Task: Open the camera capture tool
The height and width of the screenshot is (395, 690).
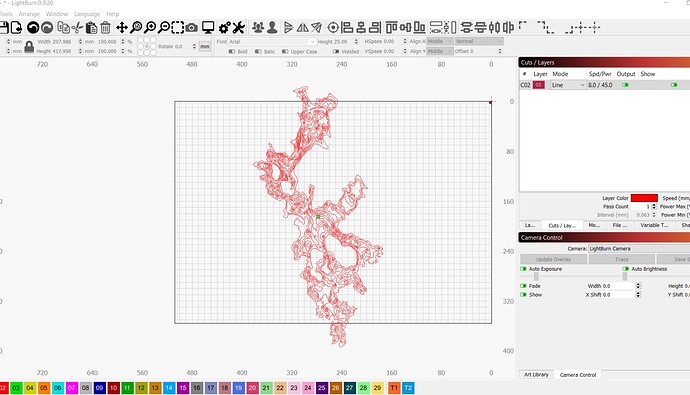Action: point(191,28)
